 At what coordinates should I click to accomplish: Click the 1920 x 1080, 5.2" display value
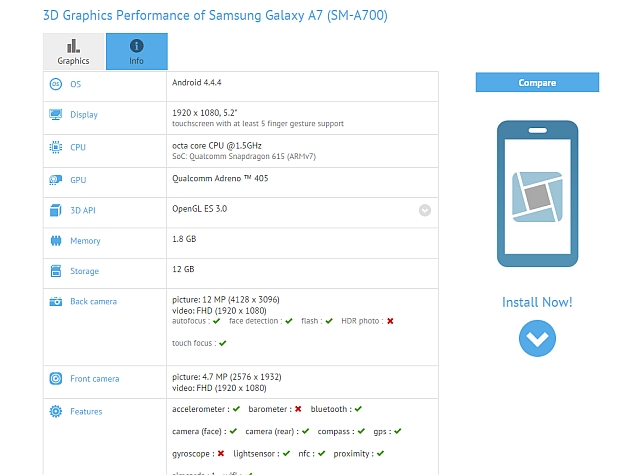205,113
